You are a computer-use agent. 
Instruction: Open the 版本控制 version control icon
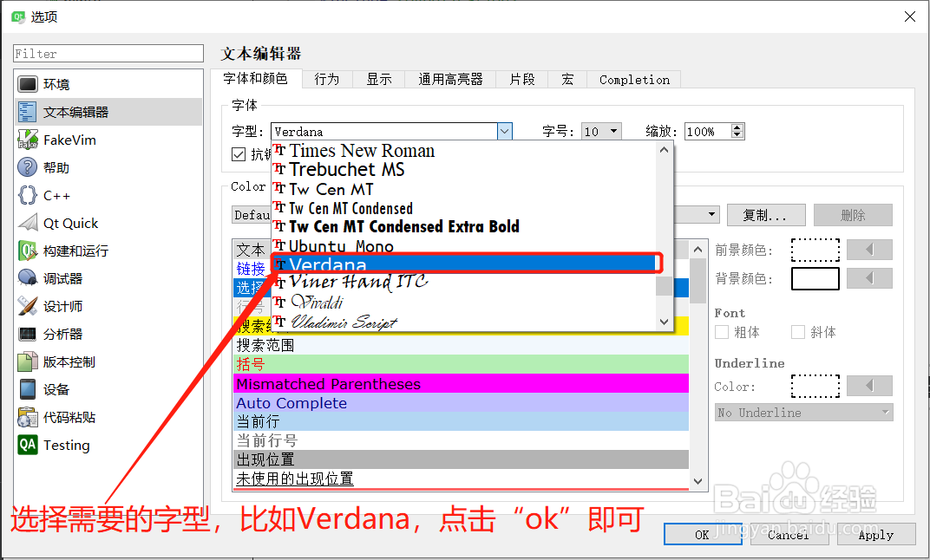tap(27, 361)
